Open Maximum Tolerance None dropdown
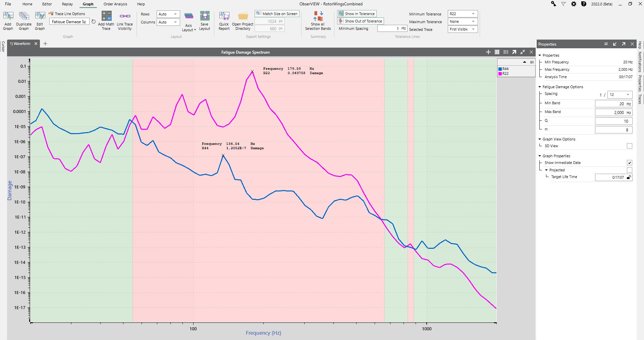Screen dimensions: 644x340 pos(463,21)
